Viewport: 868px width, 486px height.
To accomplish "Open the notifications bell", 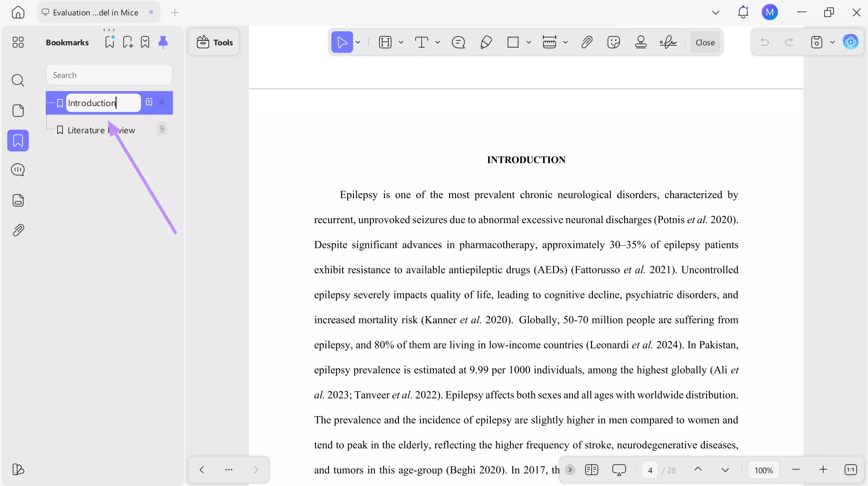I will pyautogui.click(x=743, y=12).
